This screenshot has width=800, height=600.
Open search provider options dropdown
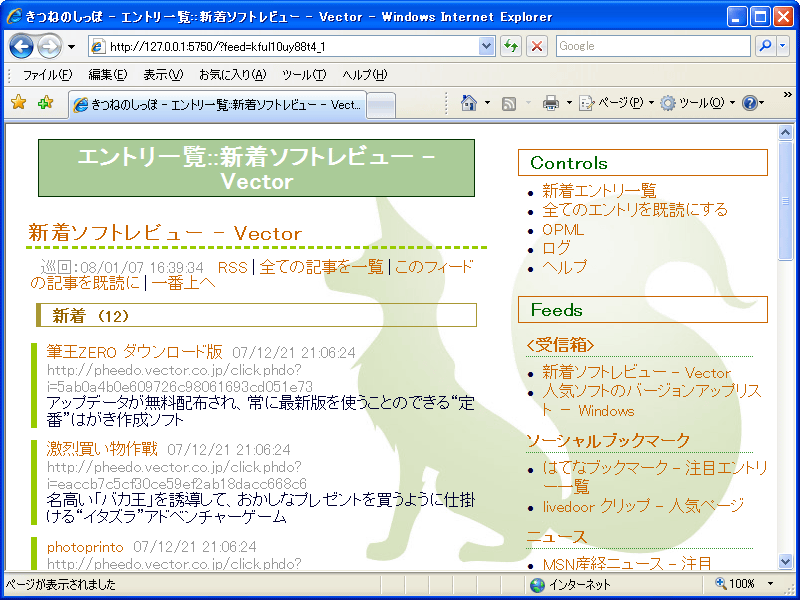[x=783, y=46]
